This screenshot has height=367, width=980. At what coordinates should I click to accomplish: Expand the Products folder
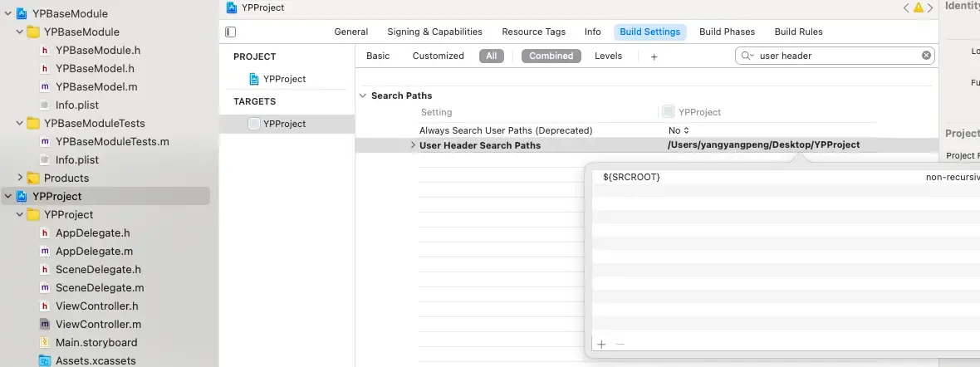(20, 178)
